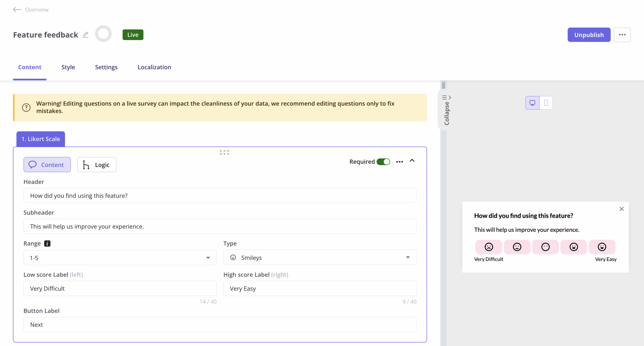Switch to the Style tab
The image size is (644, 346).
click(x=68, y=67)
